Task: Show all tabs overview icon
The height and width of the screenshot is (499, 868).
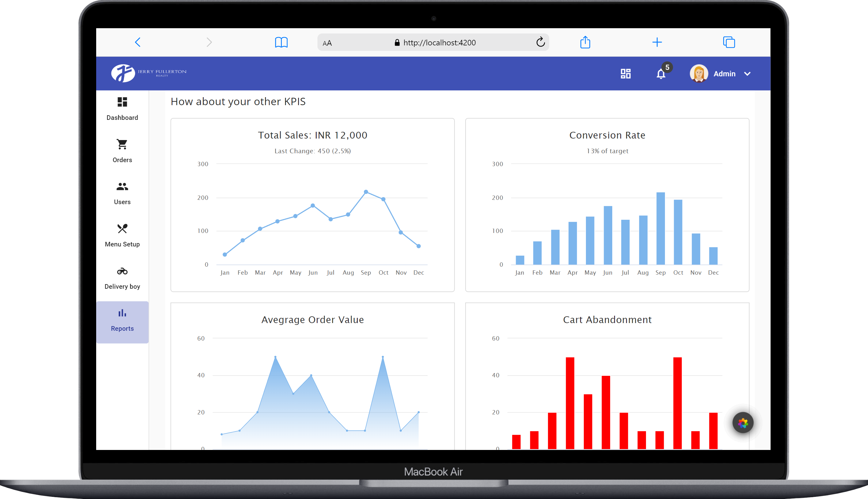Action: pyautogui.click(x=729, y=42)
